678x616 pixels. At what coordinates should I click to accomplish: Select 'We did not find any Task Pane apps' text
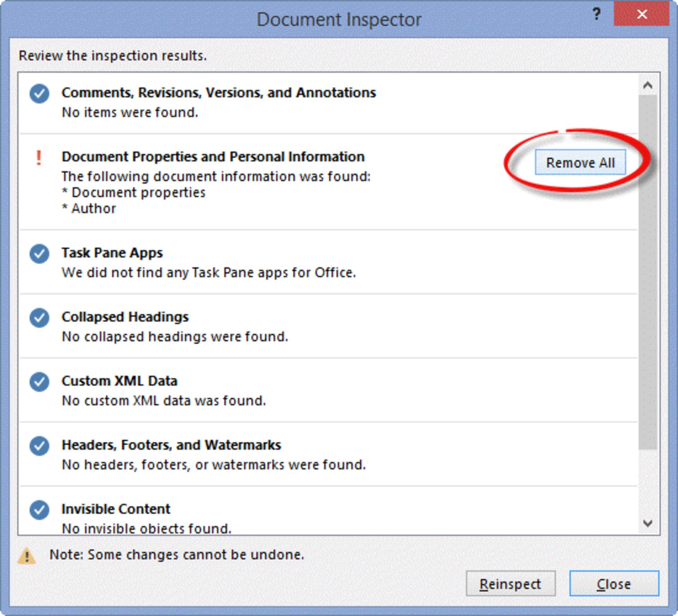tap(209, 273)
